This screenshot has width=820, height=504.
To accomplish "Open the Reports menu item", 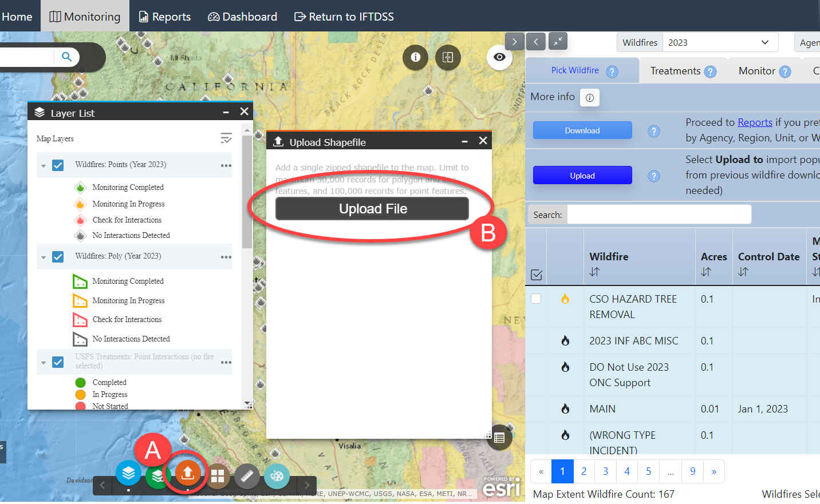I will coord(165,17).
